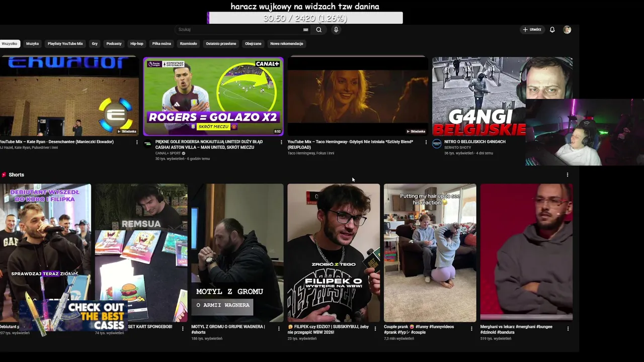Click the 8:52 duration badge
644x362 pixels.
click(277, 131)
